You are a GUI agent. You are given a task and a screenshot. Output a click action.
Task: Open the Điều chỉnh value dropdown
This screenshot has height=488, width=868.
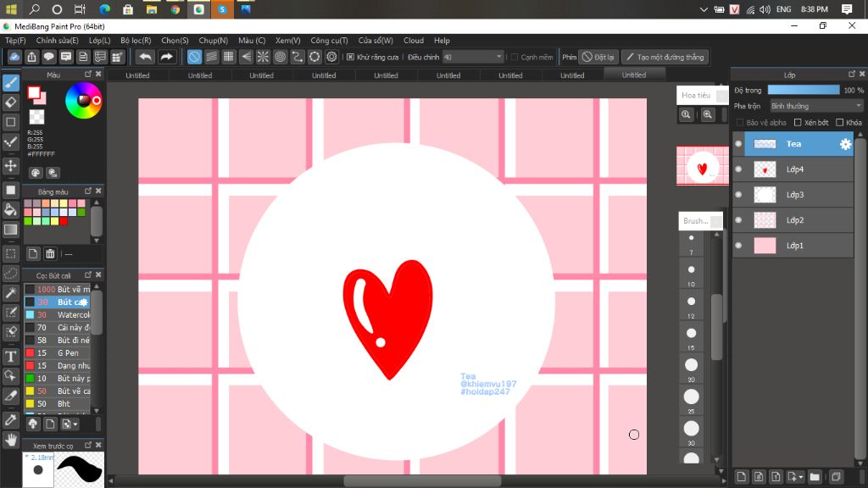[x=473, y=57]
